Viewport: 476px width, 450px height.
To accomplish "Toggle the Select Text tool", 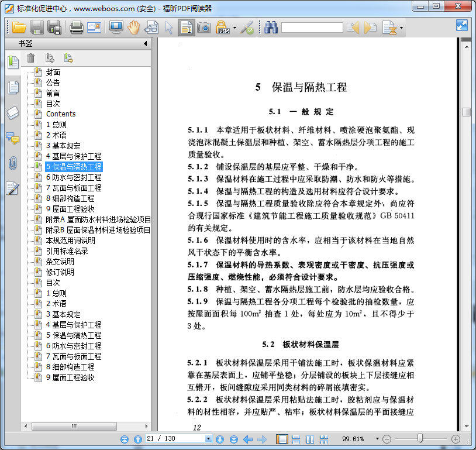I will 187,28.
